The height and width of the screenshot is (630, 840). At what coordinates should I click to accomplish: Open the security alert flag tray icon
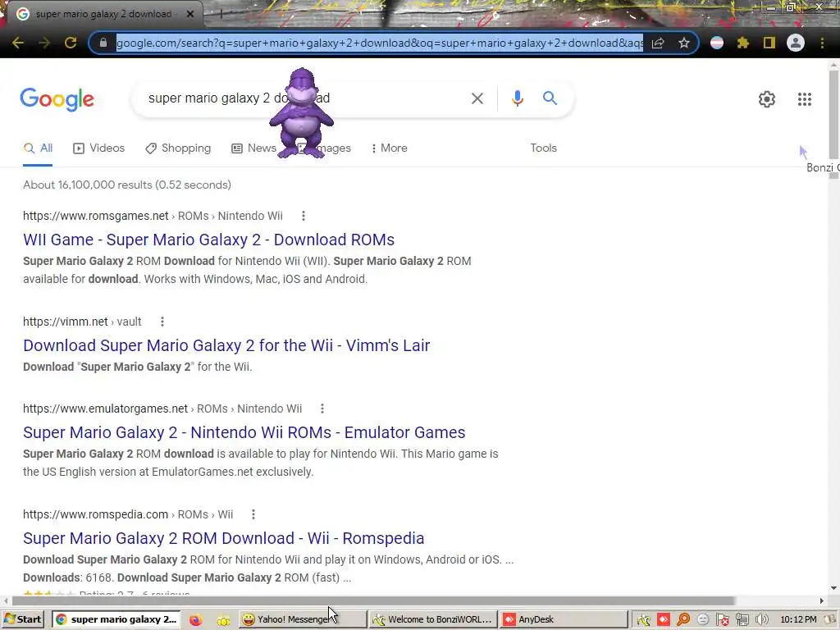(722, 620)
